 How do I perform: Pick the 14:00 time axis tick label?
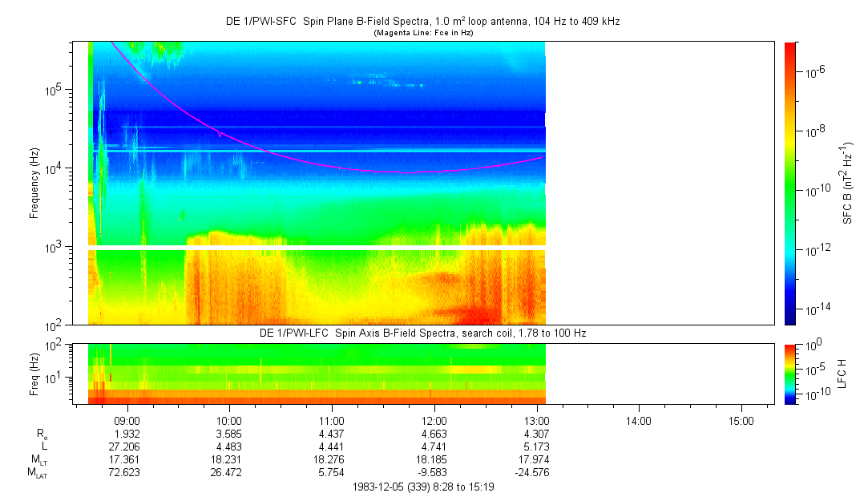pos(638,420)
